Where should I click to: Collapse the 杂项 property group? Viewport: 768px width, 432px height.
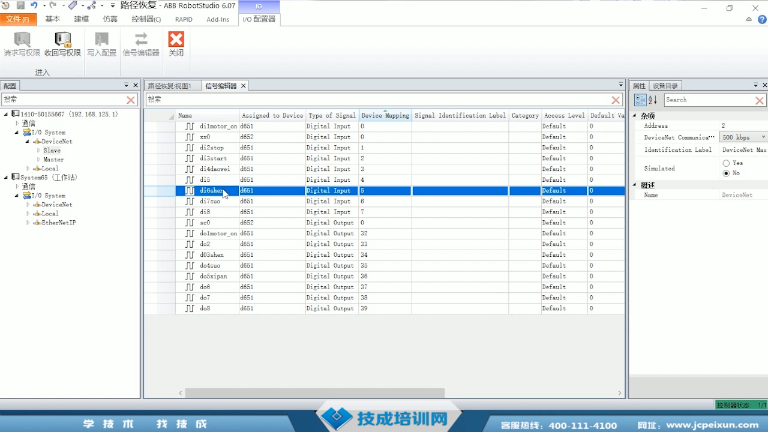(x=635, y=116)
